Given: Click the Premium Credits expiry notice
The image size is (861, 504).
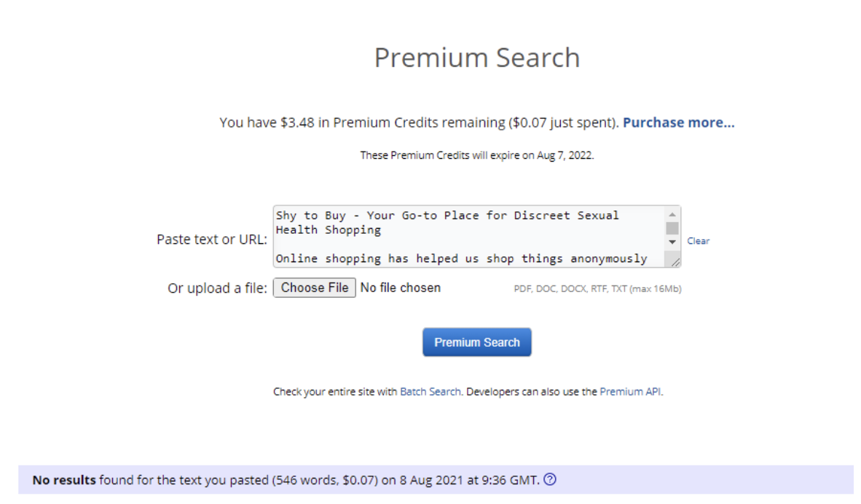Looking at the screenshot, I should coord(476,155).
